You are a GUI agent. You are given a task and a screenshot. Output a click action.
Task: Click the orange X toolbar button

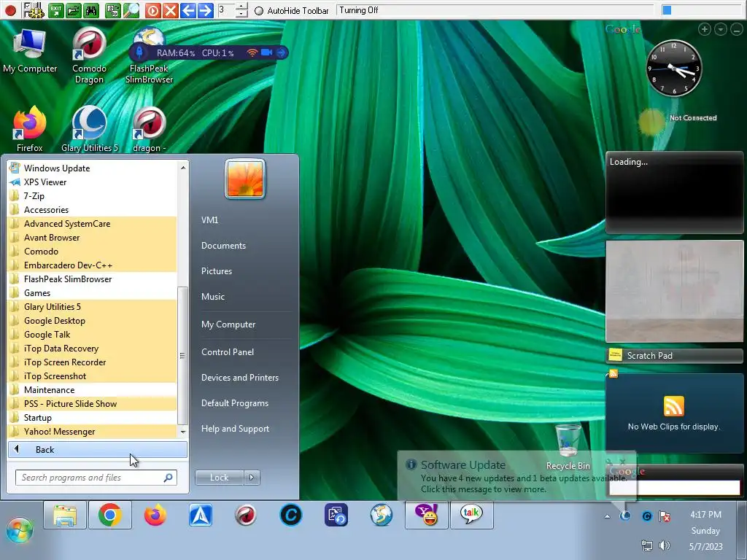pos(170,10)
